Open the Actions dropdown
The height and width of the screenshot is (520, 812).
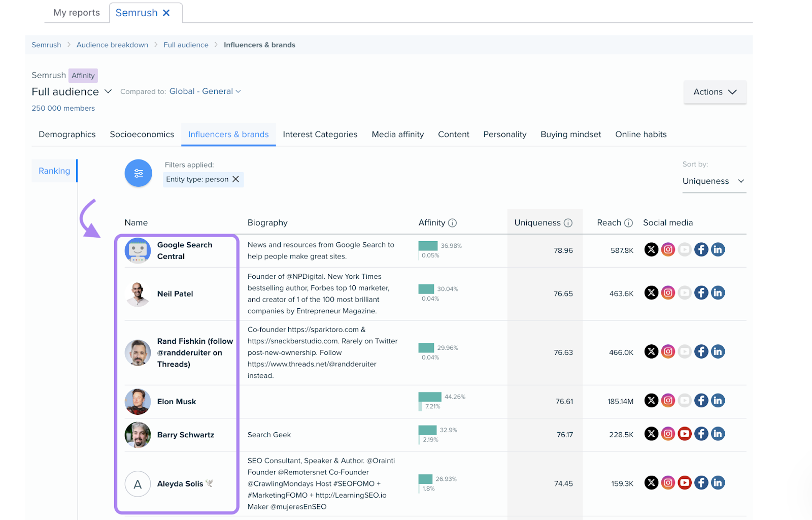[715, 92]
